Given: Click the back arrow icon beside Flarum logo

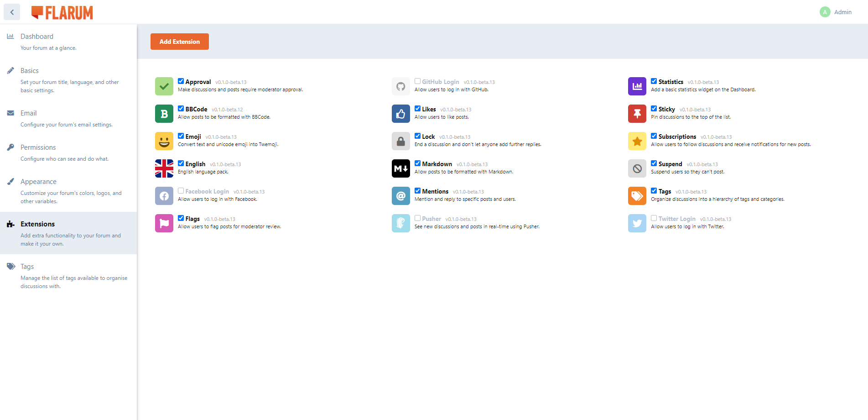Looking at the screenshot, I should click(x=12, y=12).
